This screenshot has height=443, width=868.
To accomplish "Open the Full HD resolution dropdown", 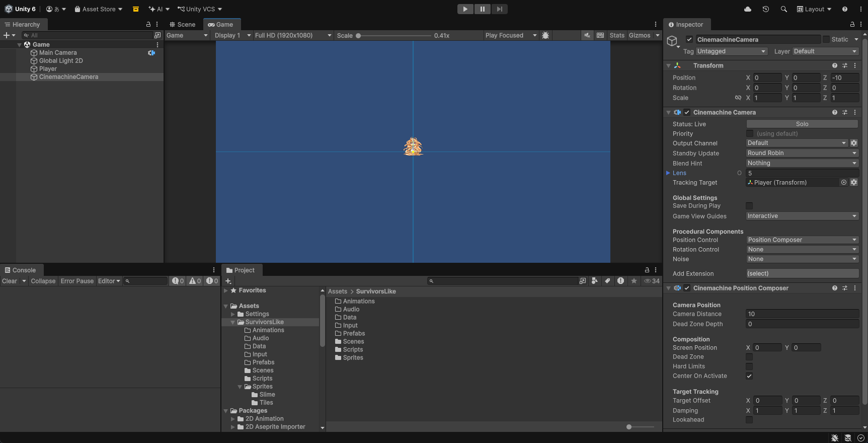I will point(293,35).
